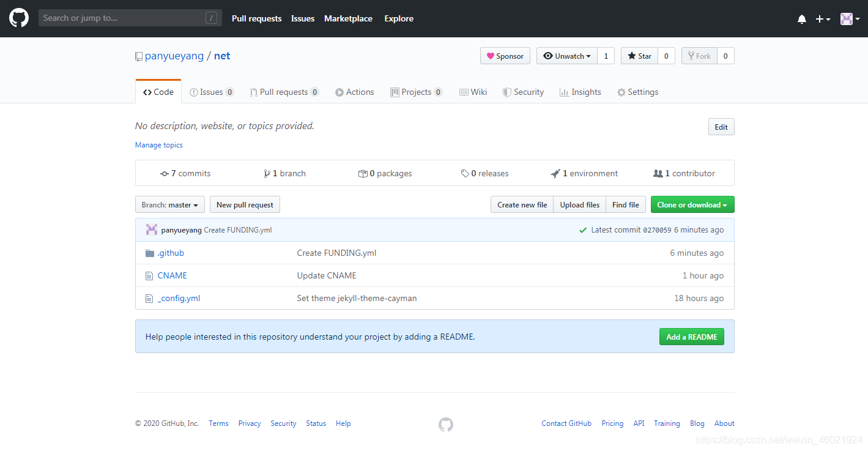Screen dimensions: 868x451
Task: Focus the Search or jump to field
Action: [x=130, y=18]
